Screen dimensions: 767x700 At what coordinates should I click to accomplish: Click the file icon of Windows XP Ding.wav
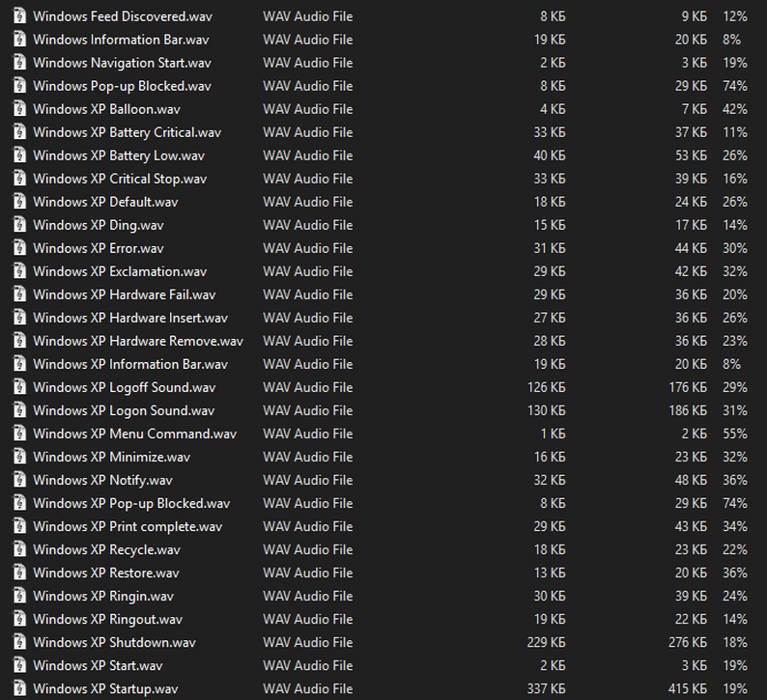pos(19,225)
